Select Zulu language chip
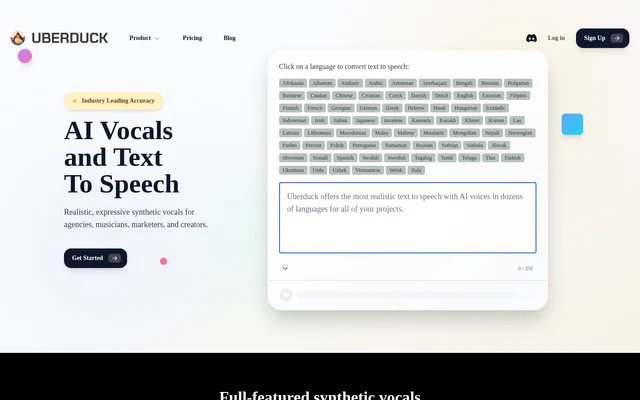The image size is (640, 400). 416,170
